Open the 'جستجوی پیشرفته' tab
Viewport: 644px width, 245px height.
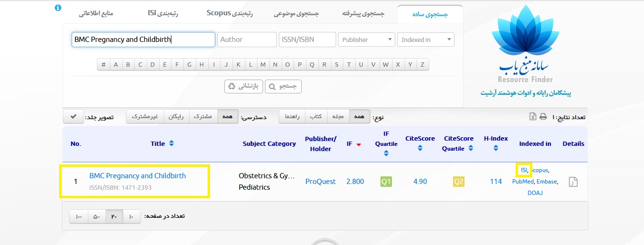tap(363, 14)
